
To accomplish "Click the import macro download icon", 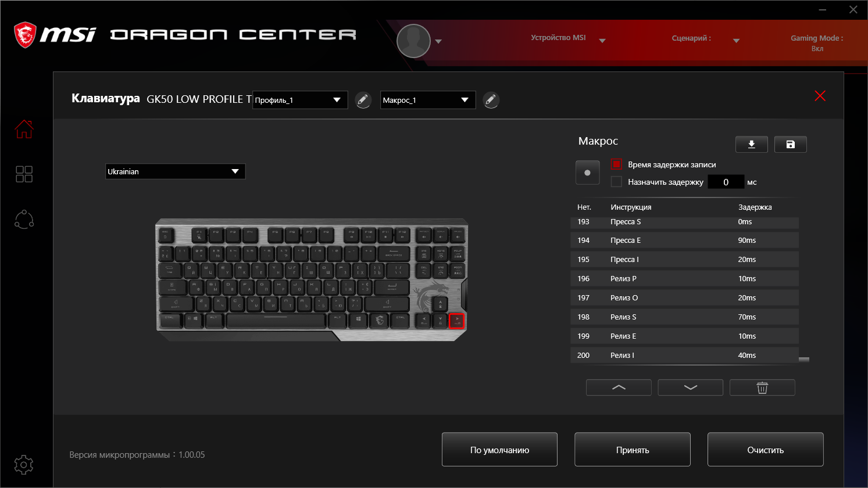I will point(751,144).
